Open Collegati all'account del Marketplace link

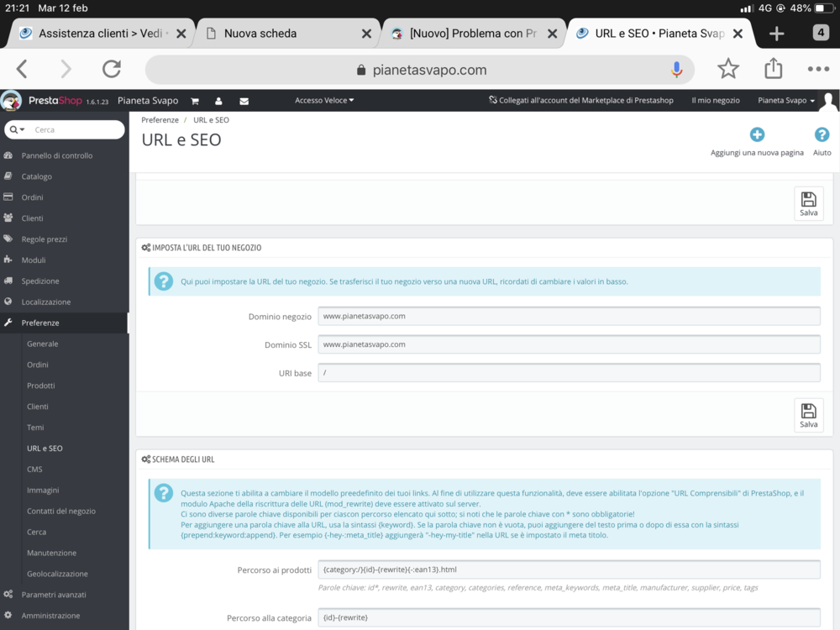click(x=580, y=100)
